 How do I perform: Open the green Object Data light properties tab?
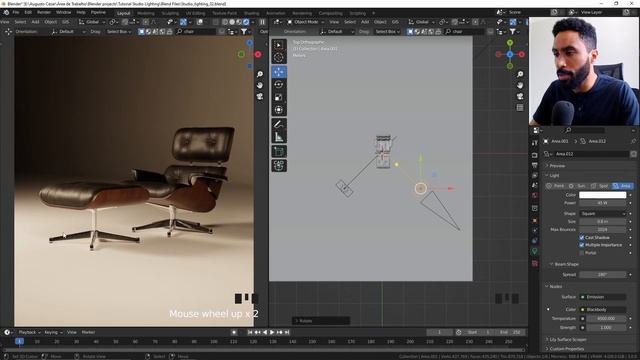click(535, 251)
